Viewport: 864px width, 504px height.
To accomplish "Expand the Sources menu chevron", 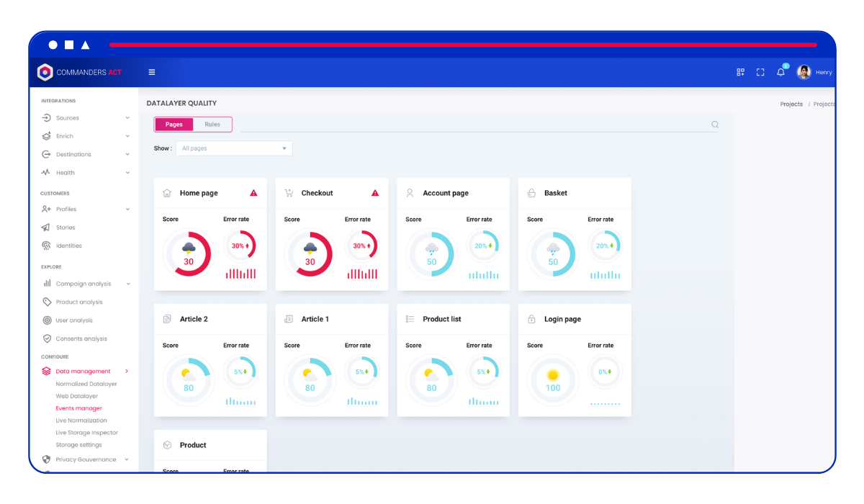I will click(127, 118).
